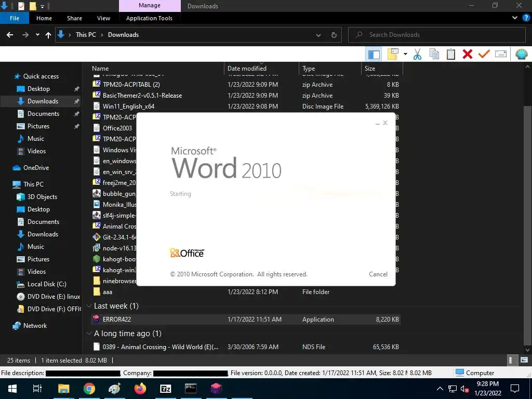The height and width of the screenshot is (399, 532).
Task: Click the file list vertical scrollbar thumb
Action: (527, 224)
